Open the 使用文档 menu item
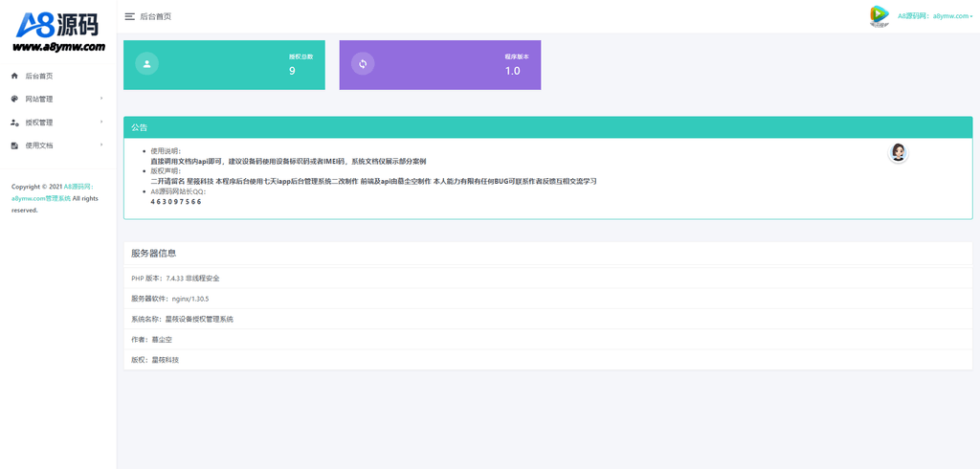Image resolution: width=980 pixels, height=469 pixels. [x=58, y=145]
